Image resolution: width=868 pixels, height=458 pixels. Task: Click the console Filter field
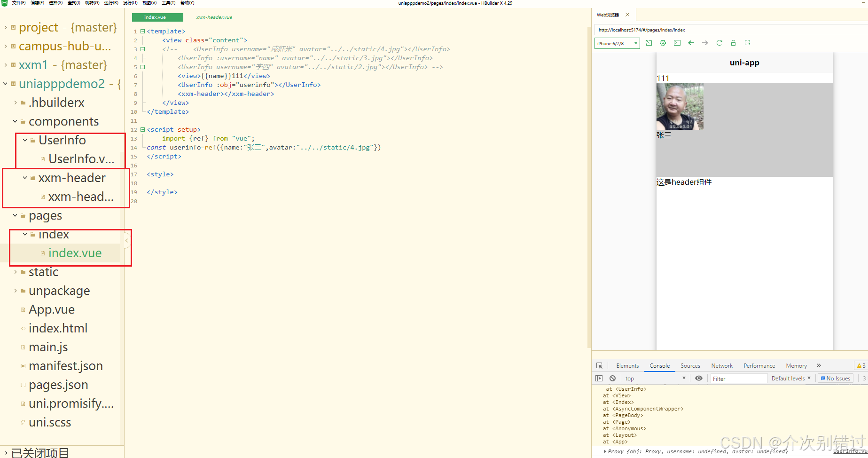738,379
